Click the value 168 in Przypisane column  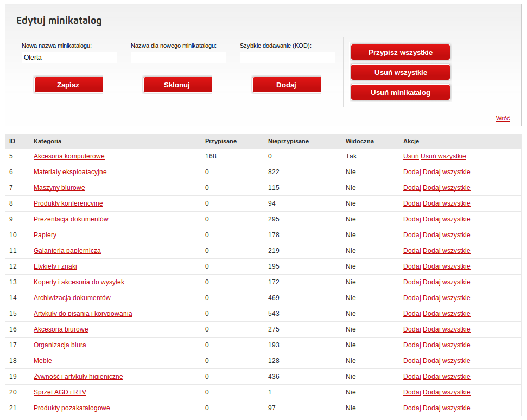tap(211, 156)
